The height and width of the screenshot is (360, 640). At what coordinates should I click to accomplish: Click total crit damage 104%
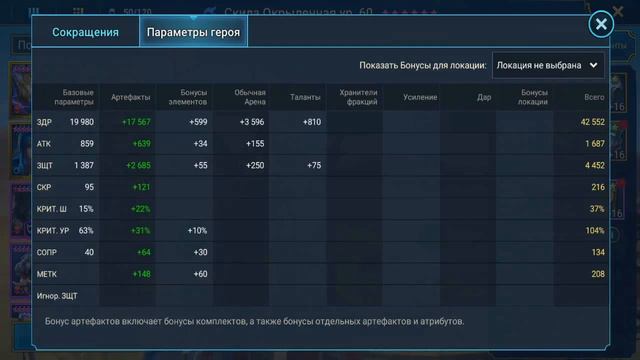(x=595, y=231)
